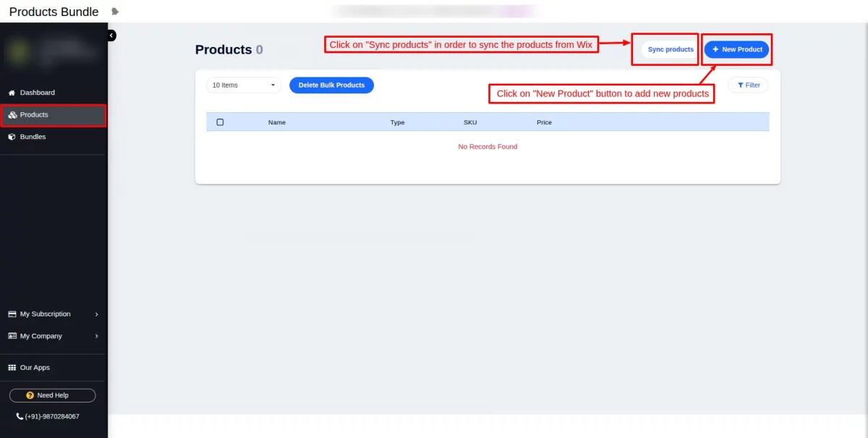Expand My Subscription submenu chevron
This screenshot has height=438, width=868.
[96, 314]
